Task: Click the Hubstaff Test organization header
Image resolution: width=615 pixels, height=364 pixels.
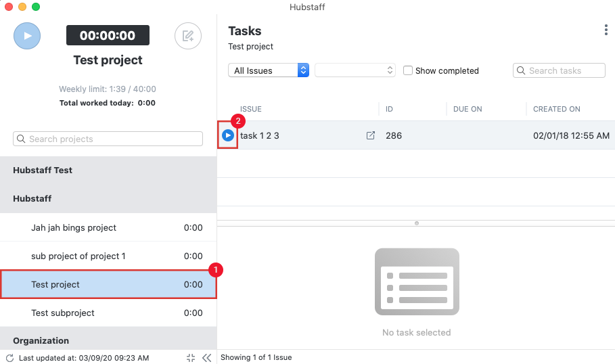Action: (108, 170)
